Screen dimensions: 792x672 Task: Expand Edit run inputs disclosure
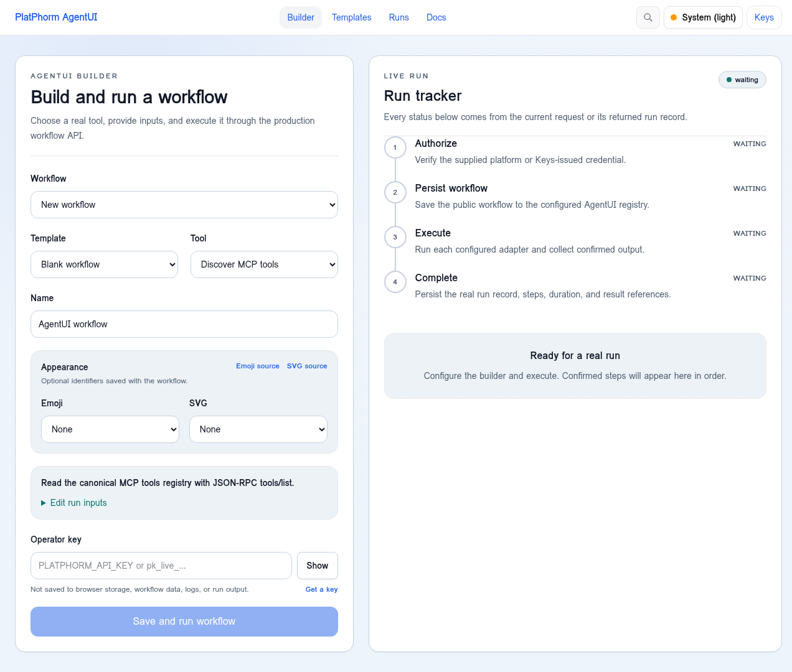point(74,503)
